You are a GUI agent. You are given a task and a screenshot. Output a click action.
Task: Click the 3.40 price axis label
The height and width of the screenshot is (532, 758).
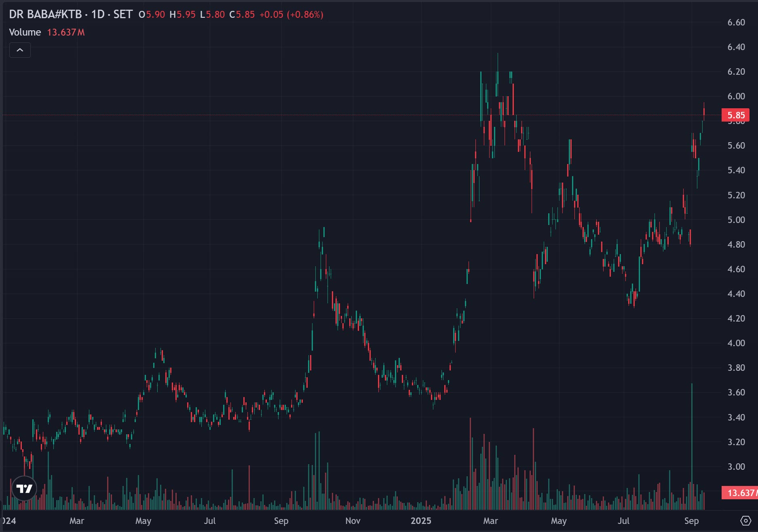click(736, 418)
